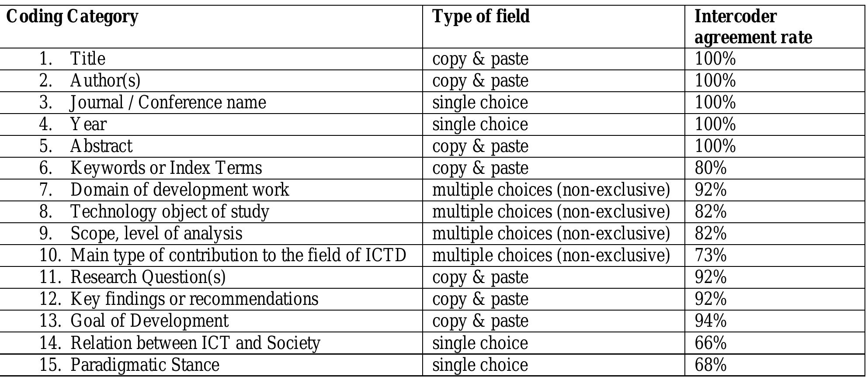Image resolution: width=868 pixels, height=380 pixels.
Task: Click the 80% agreement rate value
Action: pyautogui.click(x=711, y=168)
